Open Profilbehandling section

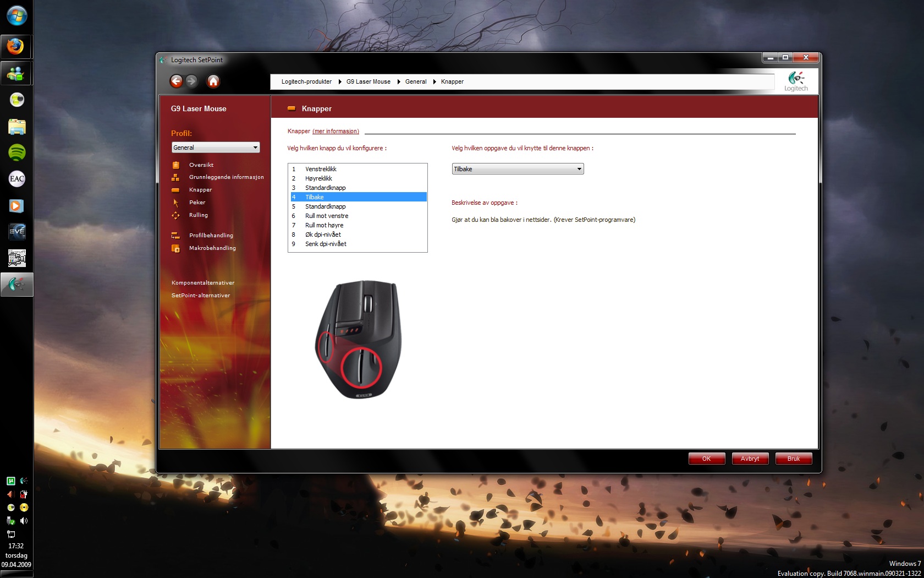click(211, 236)
